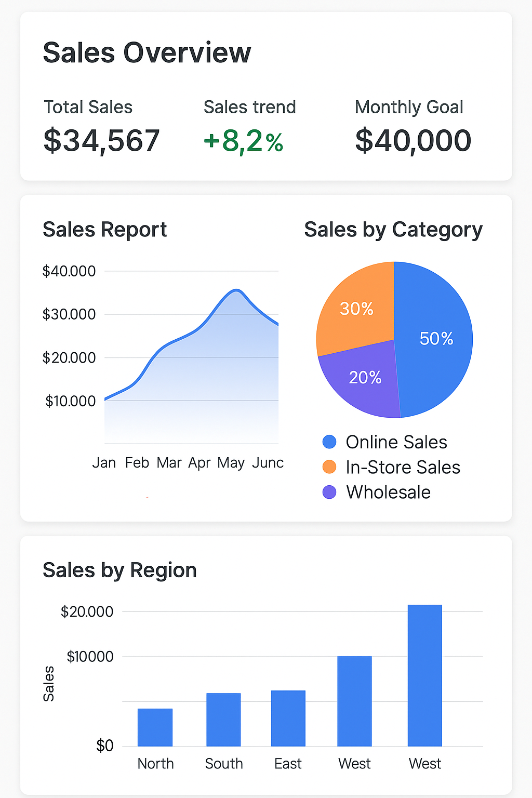Click the East region bar
532x798 pixels.
(288, 718)
